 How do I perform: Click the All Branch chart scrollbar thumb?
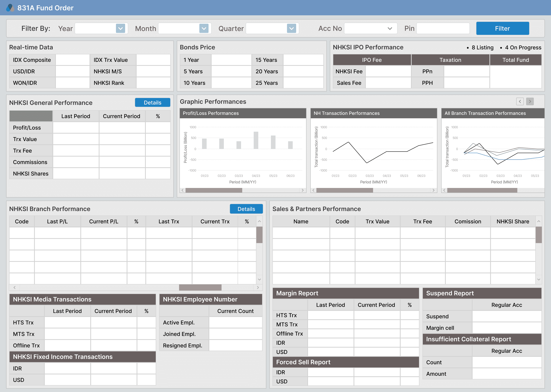(x=482, y=190)
